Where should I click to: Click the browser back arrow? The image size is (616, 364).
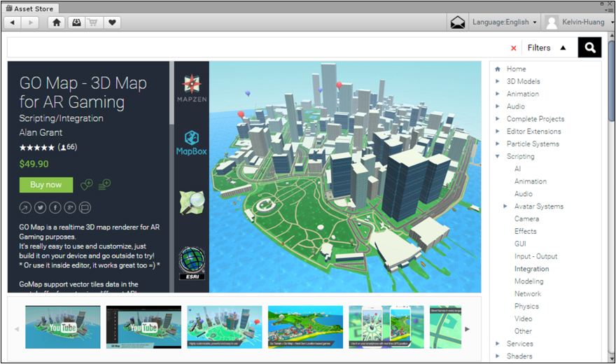click(x=13, y=22)
